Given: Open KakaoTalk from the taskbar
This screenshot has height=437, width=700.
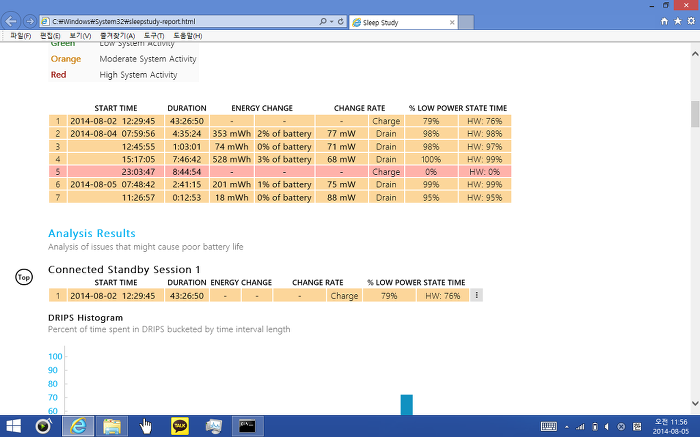Looking at the screenshot, I should point(180,425).
